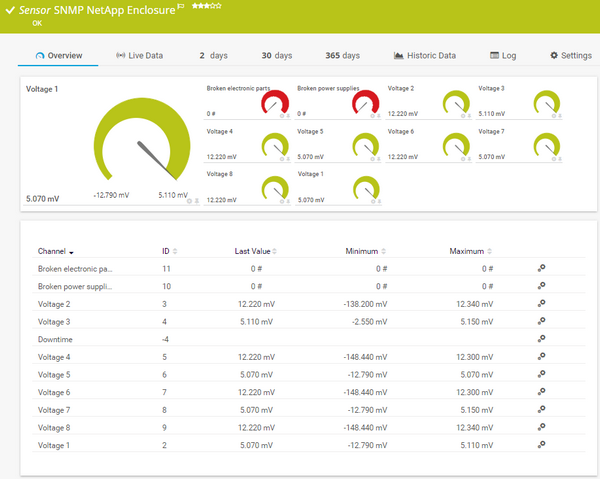Open settings gear for Voltage 5 channel
Viewport: 600px width, 479px height.
541,374
